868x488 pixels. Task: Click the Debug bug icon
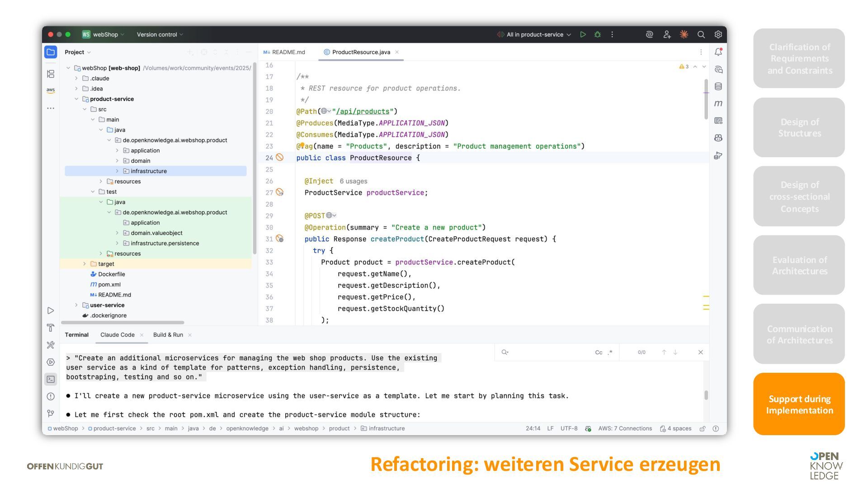click(x=598, y=34)
